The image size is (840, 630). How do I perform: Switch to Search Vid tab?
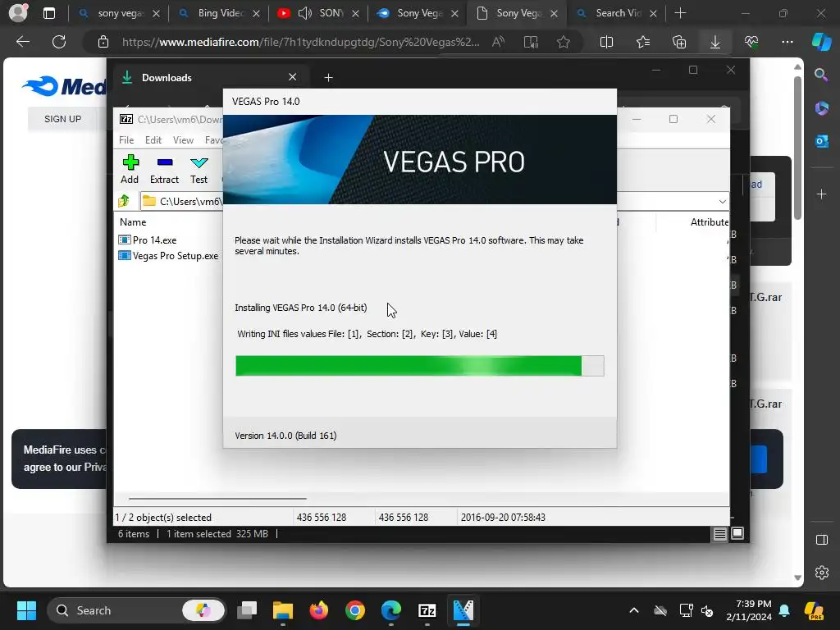[616, 13]
